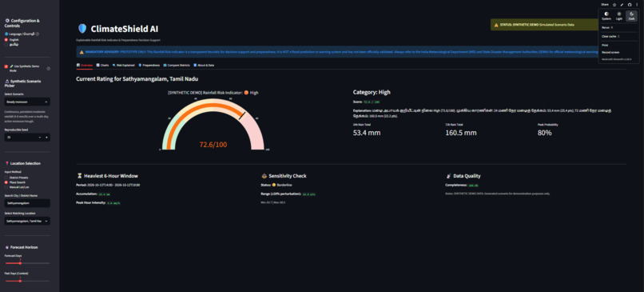The image size is (644, 292).
Task: Select the English language radio button
Action: (6, 40)
